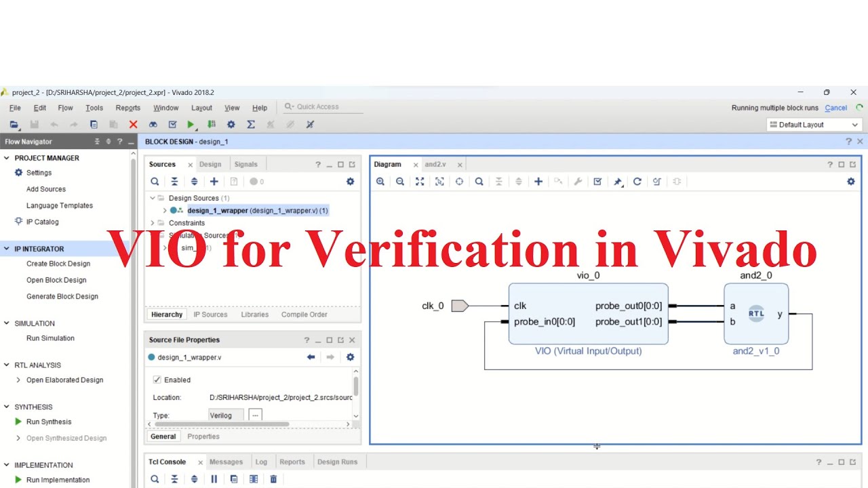
Task: Open Sources panel settings gear
Action: click(350, 182)
